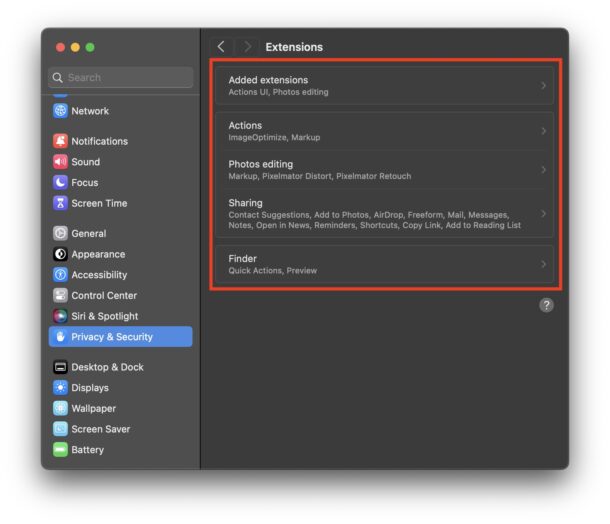
Task: Click the Accessibility icon in sidebar
Action: pyautogui.click(x=60, y=275)
